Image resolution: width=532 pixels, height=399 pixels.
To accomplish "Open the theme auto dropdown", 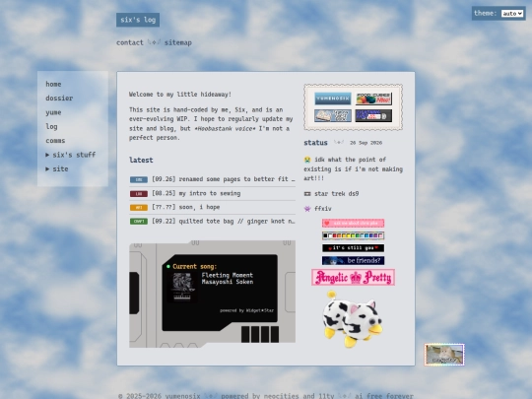I will (x=512, y=14).
